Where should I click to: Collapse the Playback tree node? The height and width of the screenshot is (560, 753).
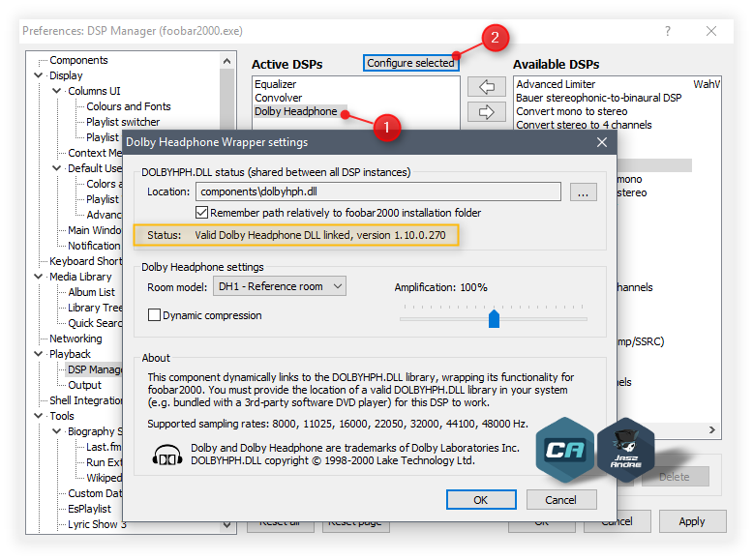[x=39, y=354]
